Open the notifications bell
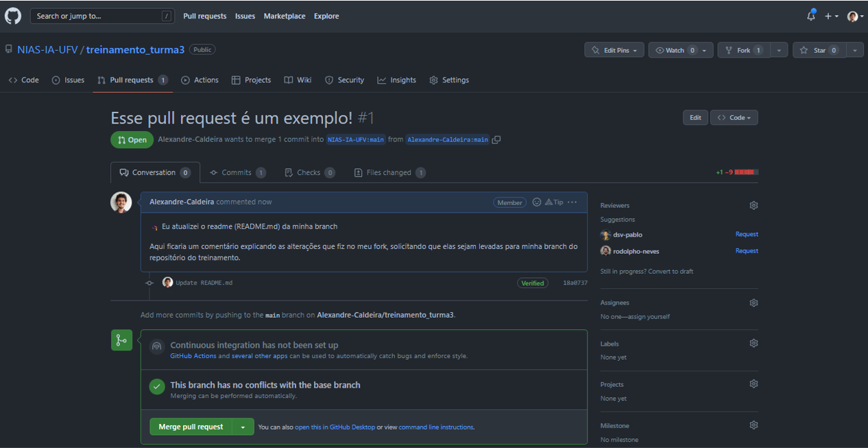The width and height of the screenshot is (868, 448). point(811,16)
